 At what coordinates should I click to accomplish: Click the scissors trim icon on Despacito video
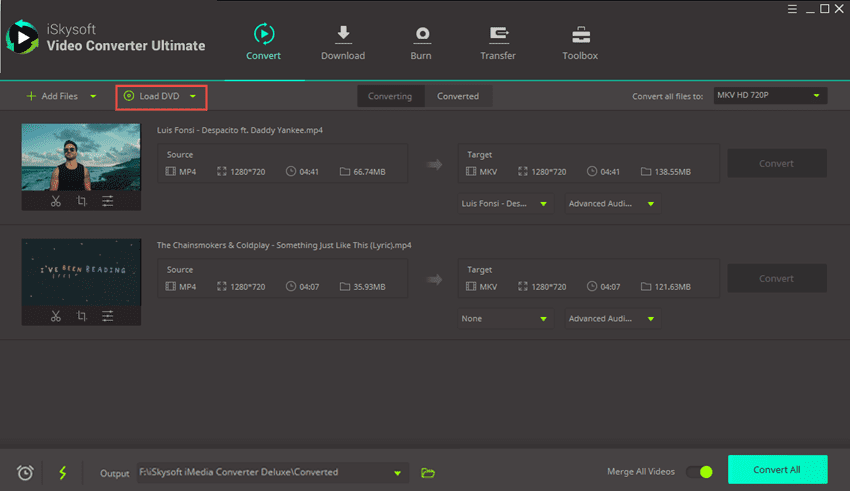pyautogui.click(x=56, y=201)
